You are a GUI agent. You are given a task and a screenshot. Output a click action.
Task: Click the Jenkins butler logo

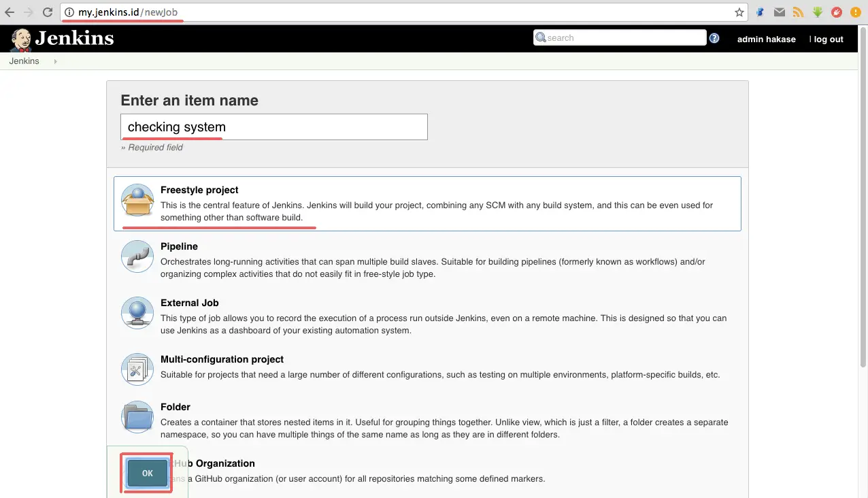[21, 39]
